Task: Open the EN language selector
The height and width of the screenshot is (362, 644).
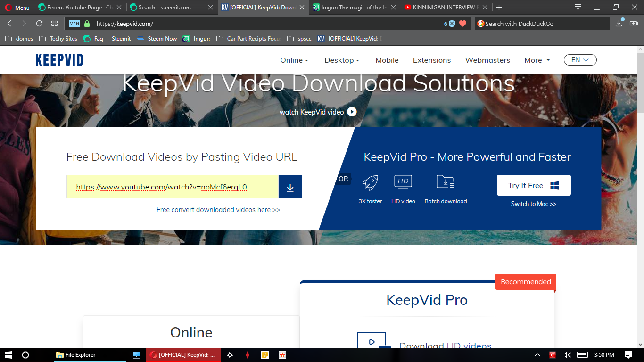Action: 580,60
